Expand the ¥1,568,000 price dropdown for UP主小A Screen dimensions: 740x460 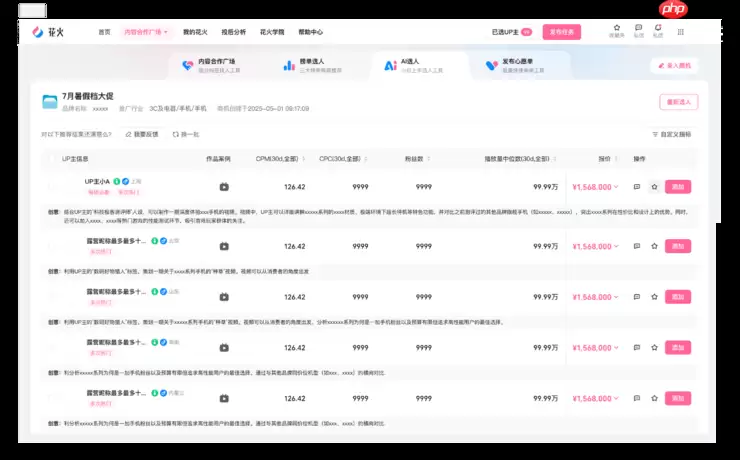click(x=616, y=187)
